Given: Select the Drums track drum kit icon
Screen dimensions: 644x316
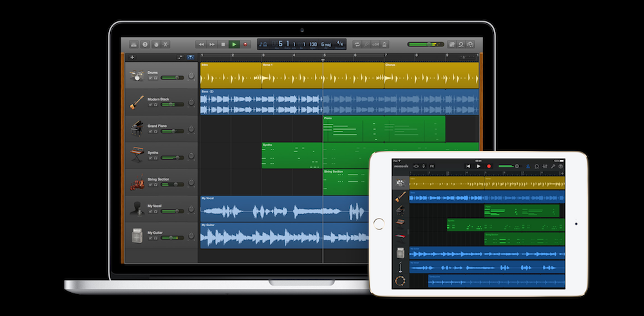Looking at the screenshot, I should (x=137, y=75).
